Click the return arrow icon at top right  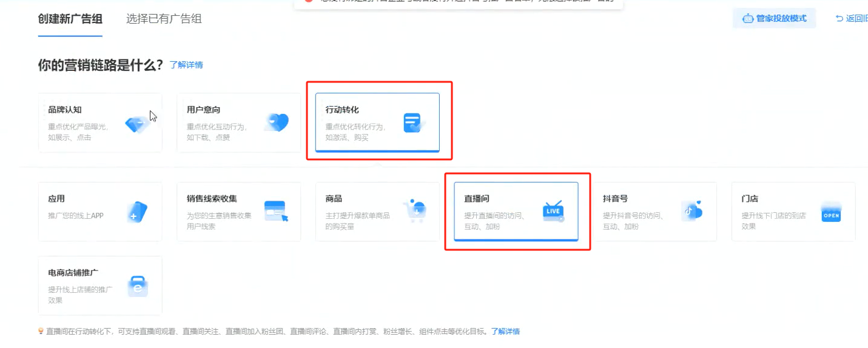(x=839, y=18)
